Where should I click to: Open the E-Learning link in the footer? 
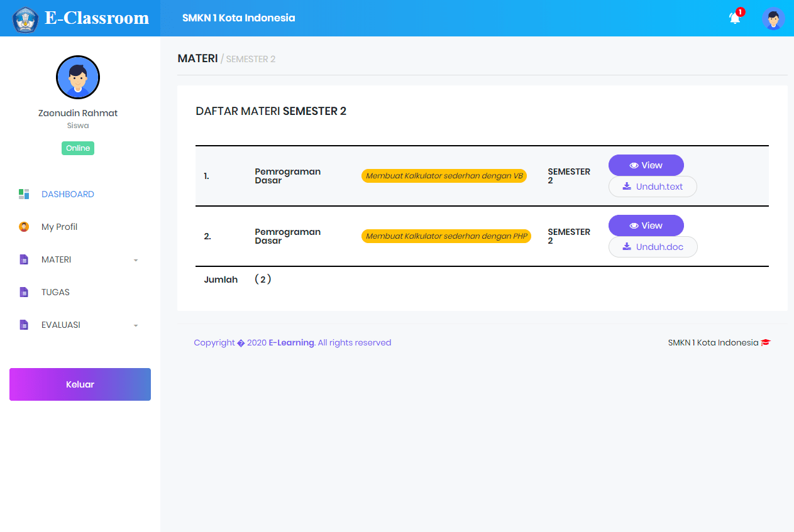(291, 342)
